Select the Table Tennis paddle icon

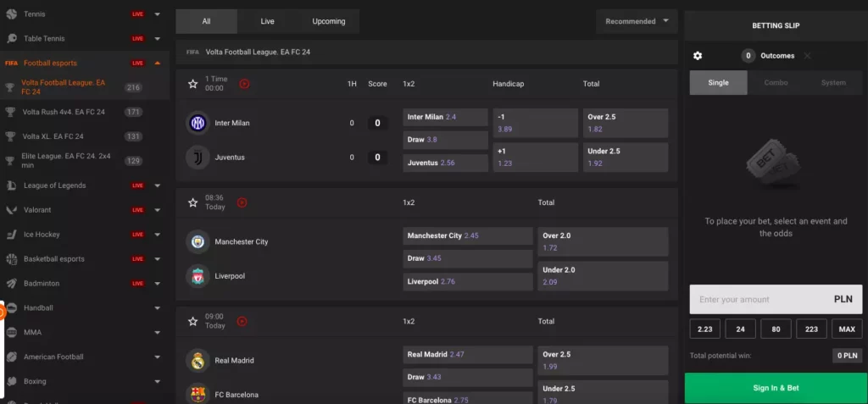pyautogui.click(x=12, y=38)
